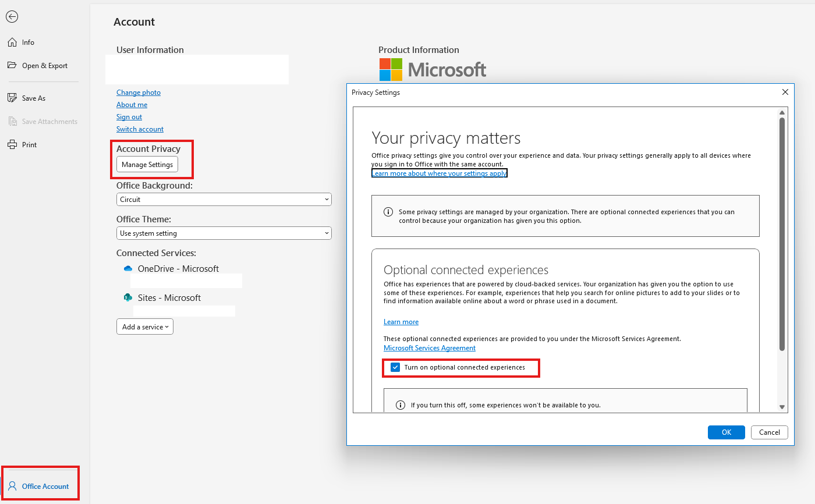Click the Learn more link under optional experiences
The height and width of the screenshot is (504, 815).
click(401, 322)
